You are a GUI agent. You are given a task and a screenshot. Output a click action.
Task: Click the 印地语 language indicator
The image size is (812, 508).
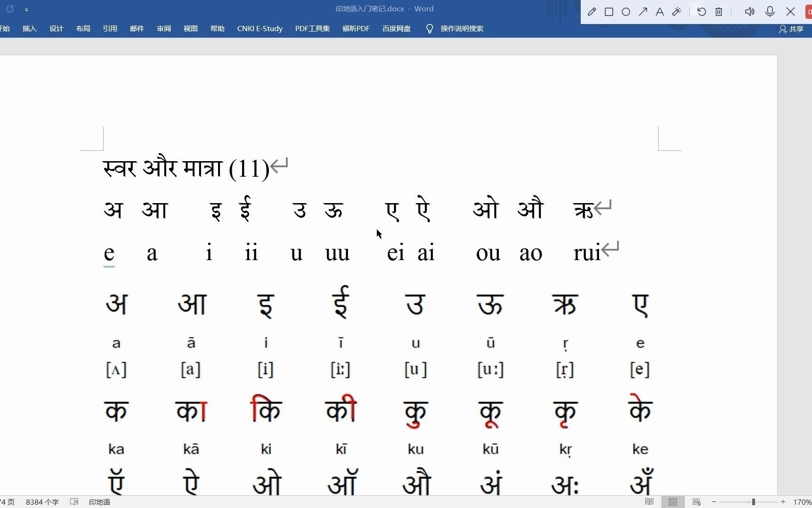pyautogui.click(x=99, y=502)
